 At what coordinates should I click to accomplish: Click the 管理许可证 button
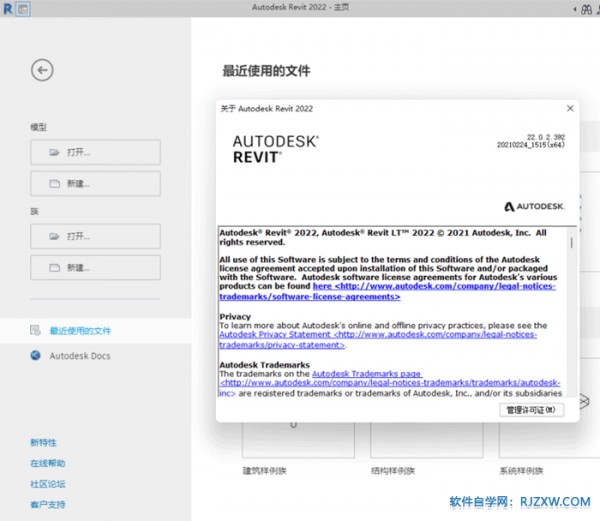(532, 410)
